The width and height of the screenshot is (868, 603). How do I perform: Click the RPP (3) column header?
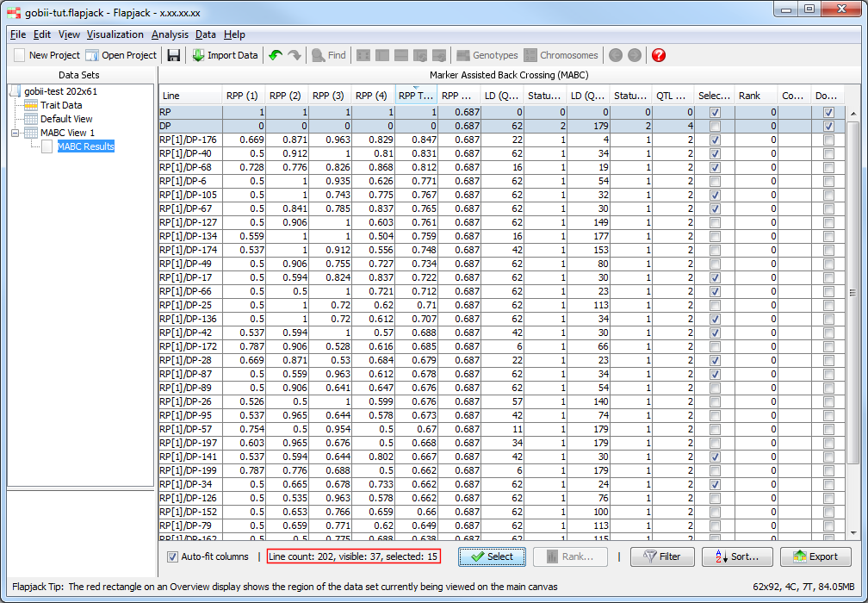[329, 96]
